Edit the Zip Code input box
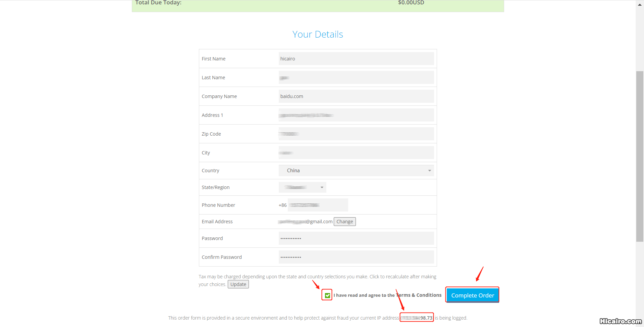Viewport: 644px width, 327px height. tap(356, 134)
